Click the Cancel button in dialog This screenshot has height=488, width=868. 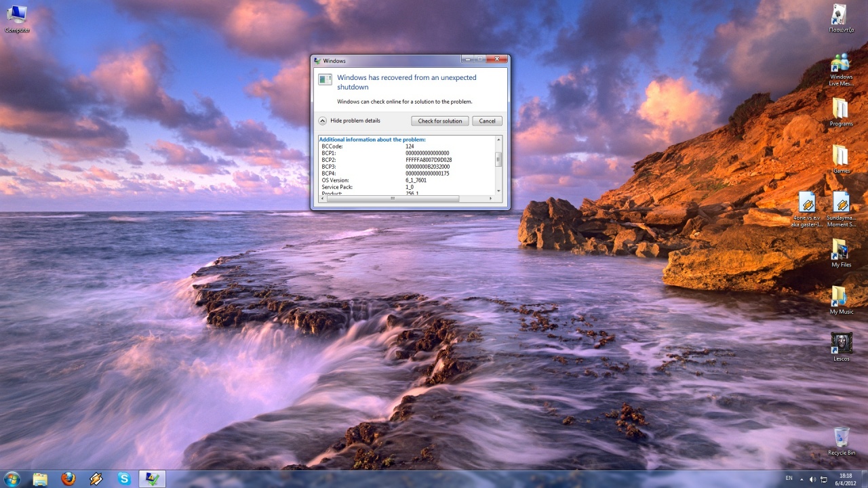(x=487, y=121)
